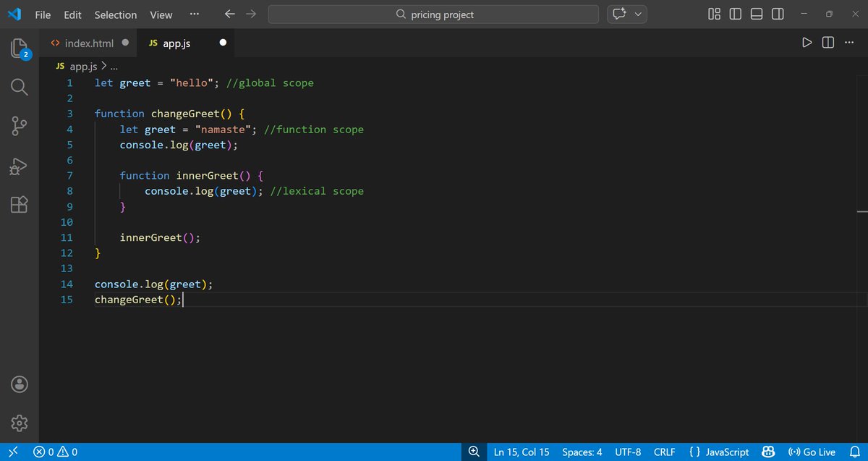Toggle the secondary side bar
This screenshot has width=868, height=461.
(x=778, y=14)
